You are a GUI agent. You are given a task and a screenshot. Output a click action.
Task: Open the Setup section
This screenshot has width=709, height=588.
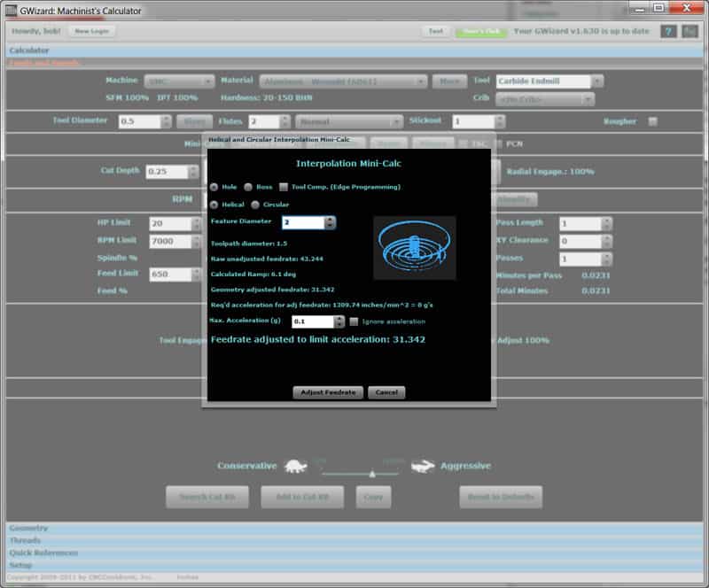point(354,564)
